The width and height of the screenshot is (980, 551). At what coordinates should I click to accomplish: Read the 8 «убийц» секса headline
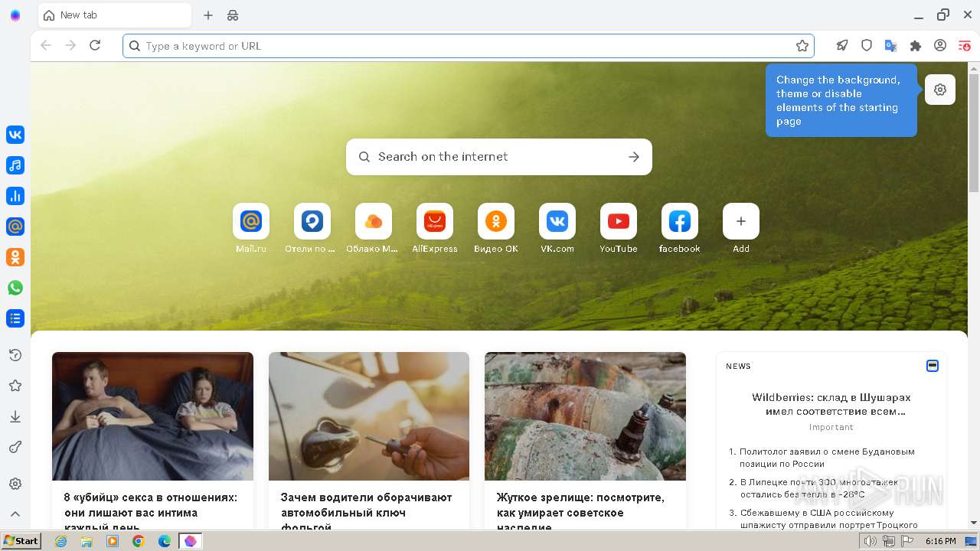[151, 512]
